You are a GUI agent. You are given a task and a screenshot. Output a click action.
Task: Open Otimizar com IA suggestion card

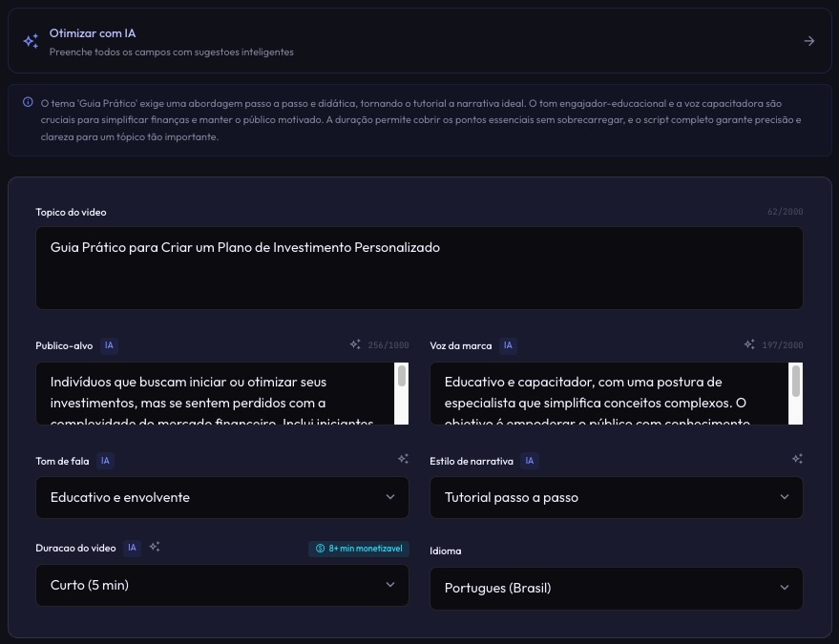pos(420,41)
